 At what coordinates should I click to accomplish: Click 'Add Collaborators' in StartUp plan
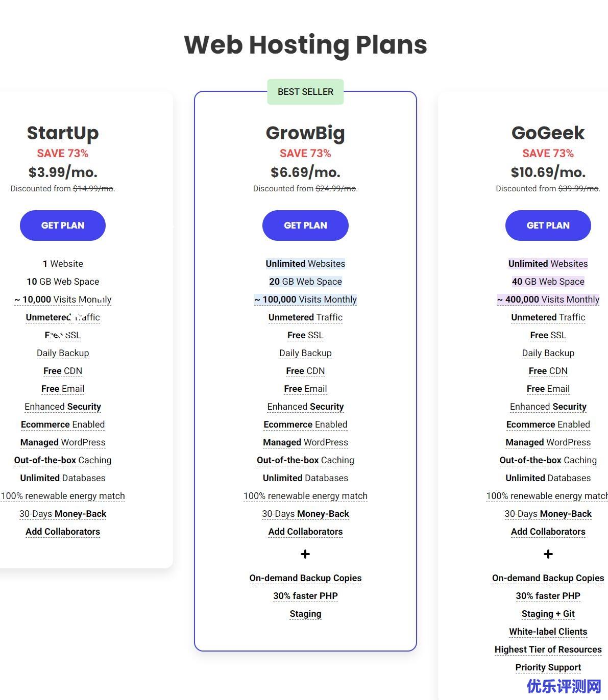[63, 532]
